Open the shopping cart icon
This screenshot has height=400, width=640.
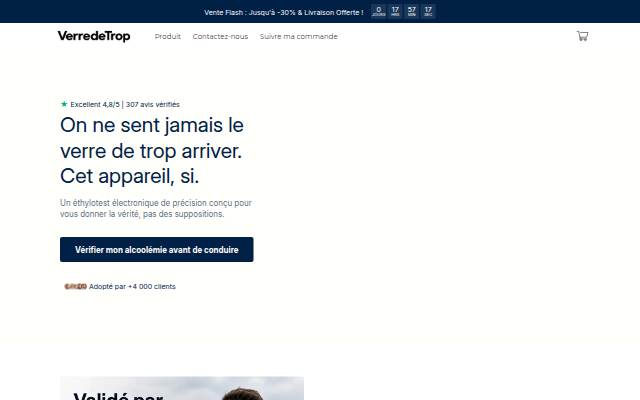click(x=582, y=36)
